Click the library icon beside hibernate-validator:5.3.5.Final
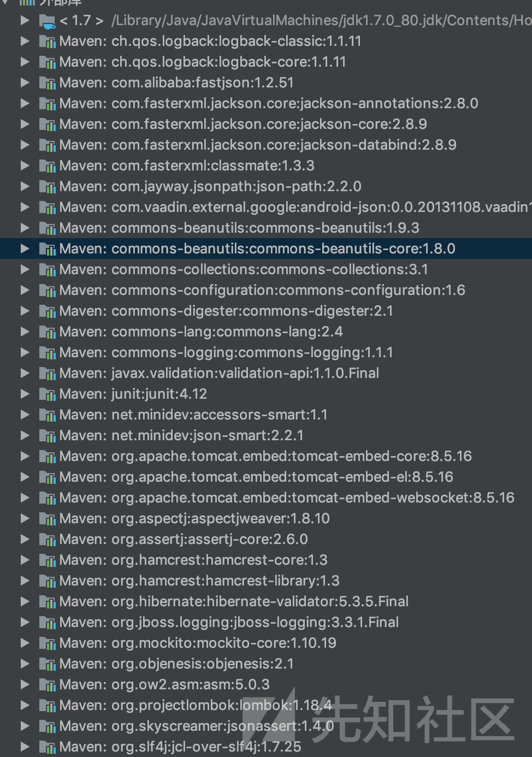Screen dimensions: 532x757 (48, 601)
